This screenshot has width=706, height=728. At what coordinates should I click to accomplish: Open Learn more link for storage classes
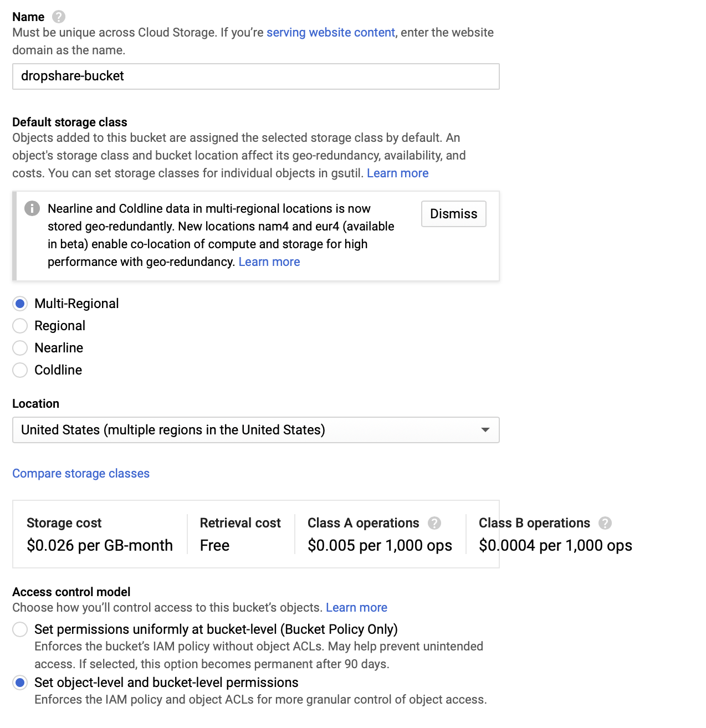coord(397,173)
